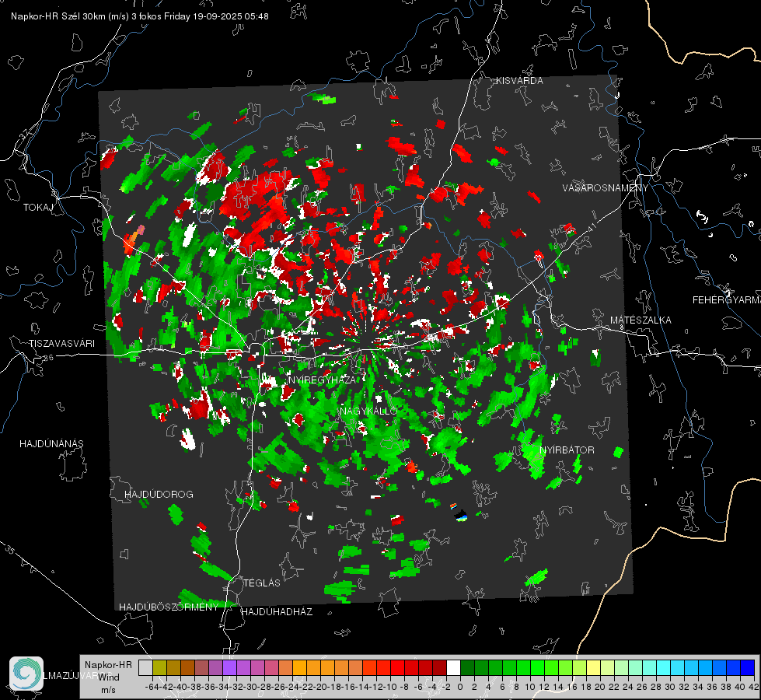Select the TÉGLÁS label

pyautogui.click(x=262, y=583)
